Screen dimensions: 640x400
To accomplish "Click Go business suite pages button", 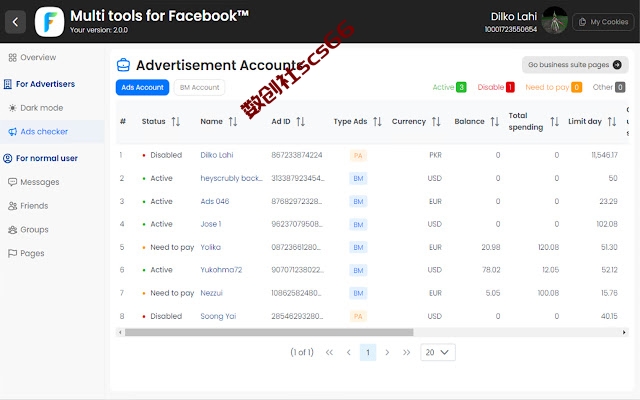I will click(x=575, y=64).
